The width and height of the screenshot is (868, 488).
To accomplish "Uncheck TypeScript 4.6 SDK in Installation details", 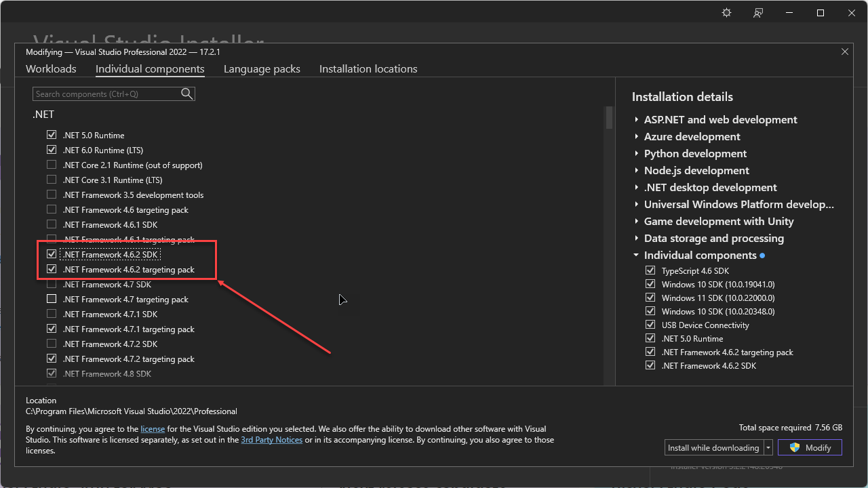I will 650,270.
